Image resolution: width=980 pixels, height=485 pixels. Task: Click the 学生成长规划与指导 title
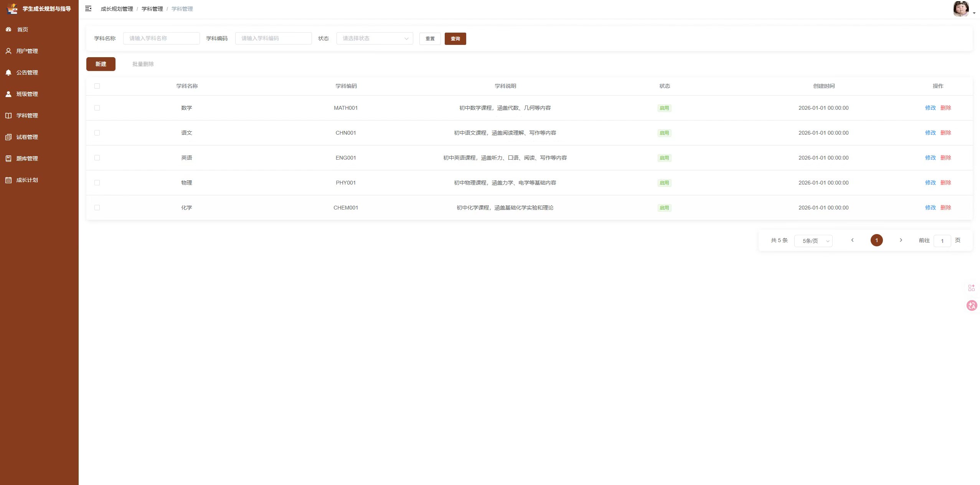[47, 8]
